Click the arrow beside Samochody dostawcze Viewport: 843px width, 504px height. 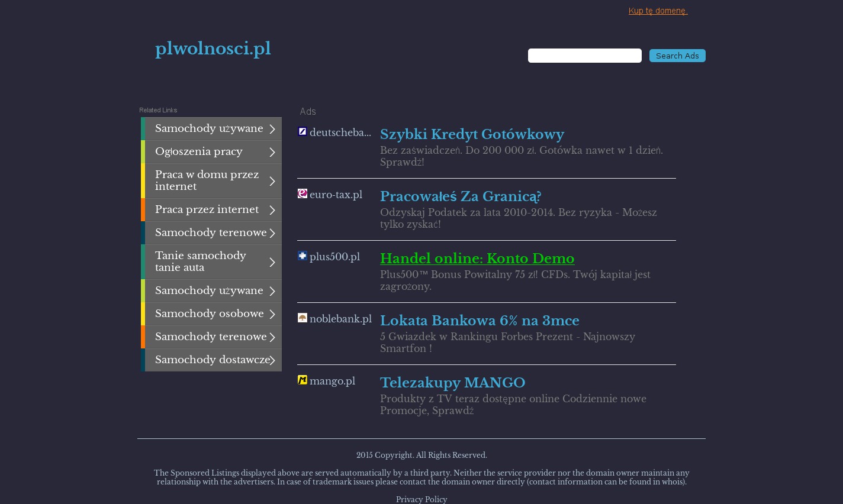tap(272, 360)
